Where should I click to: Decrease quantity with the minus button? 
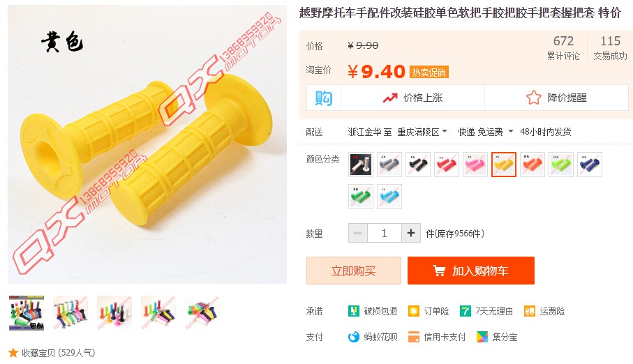tap(358, 233)
